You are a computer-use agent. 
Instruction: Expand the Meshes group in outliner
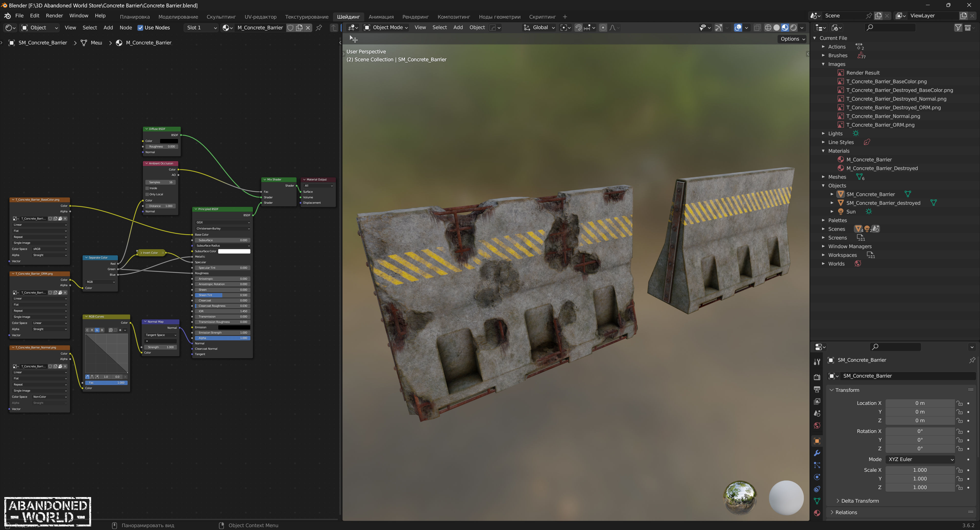tap(824, 177)
